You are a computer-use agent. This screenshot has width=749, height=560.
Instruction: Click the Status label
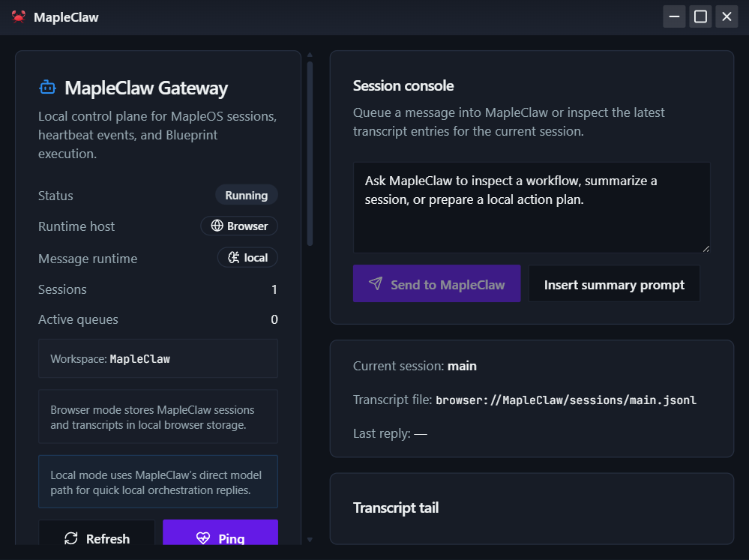(x=55, y=196)
